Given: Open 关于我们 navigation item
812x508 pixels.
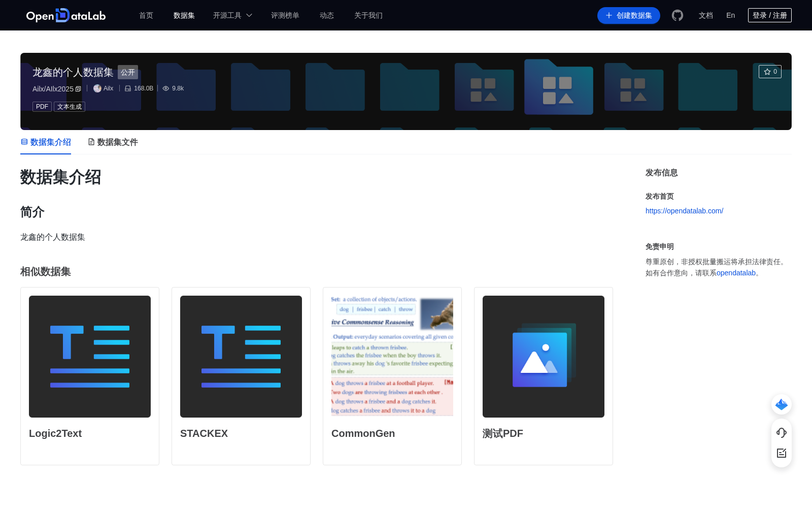Looking at the screenshot, I should tap(368, 15).
